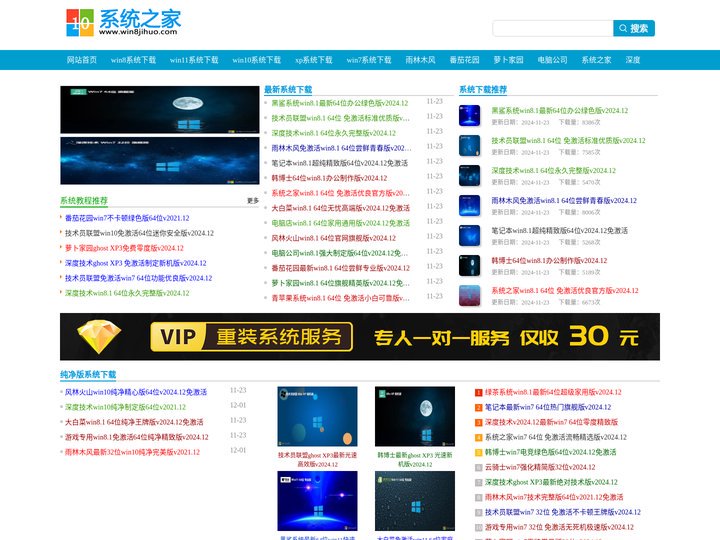Click 更多 next to 系统教程推荐
The height and width of the screenshot is (540, 720).
click(253, 201)
